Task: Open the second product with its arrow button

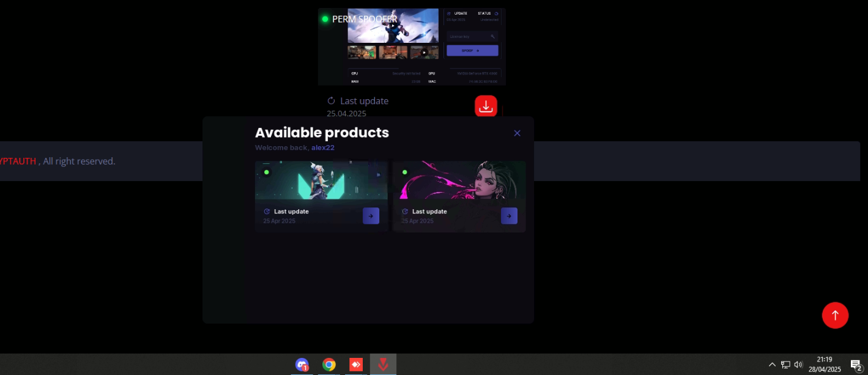Action: 509,216
